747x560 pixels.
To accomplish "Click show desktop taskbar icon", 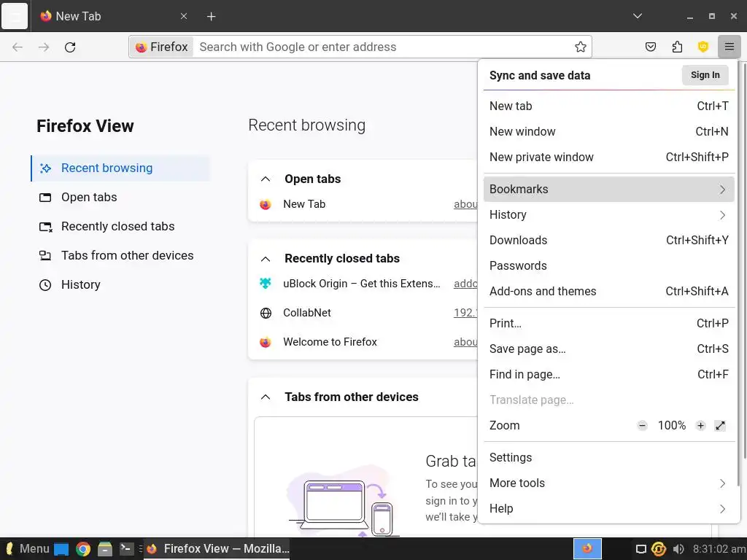I will tap(61, 549).
